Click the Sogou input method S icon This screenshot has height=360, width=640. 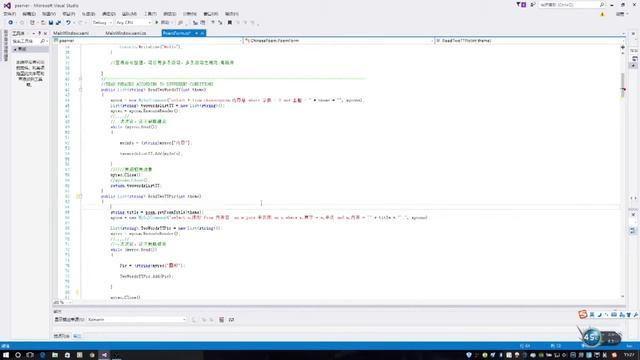tap(582, 314)
